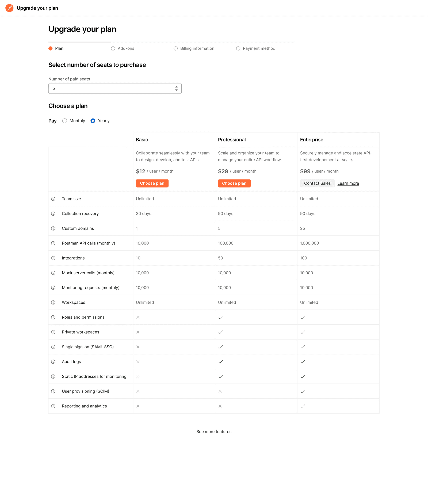428x504 pixels.
Task: Show info for Reporting and analytics
Action: tap(53, 406)
